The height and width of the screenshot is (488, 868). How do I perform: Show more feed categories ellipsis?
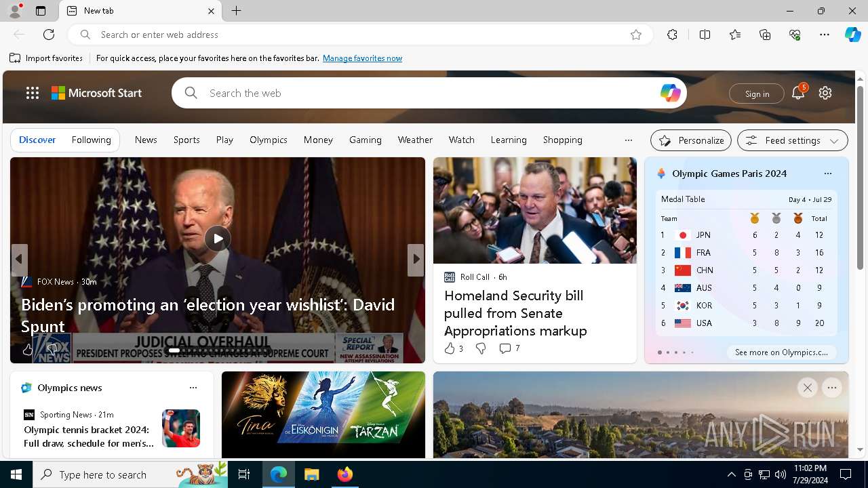pyautogui.click(x=629, y=140)
